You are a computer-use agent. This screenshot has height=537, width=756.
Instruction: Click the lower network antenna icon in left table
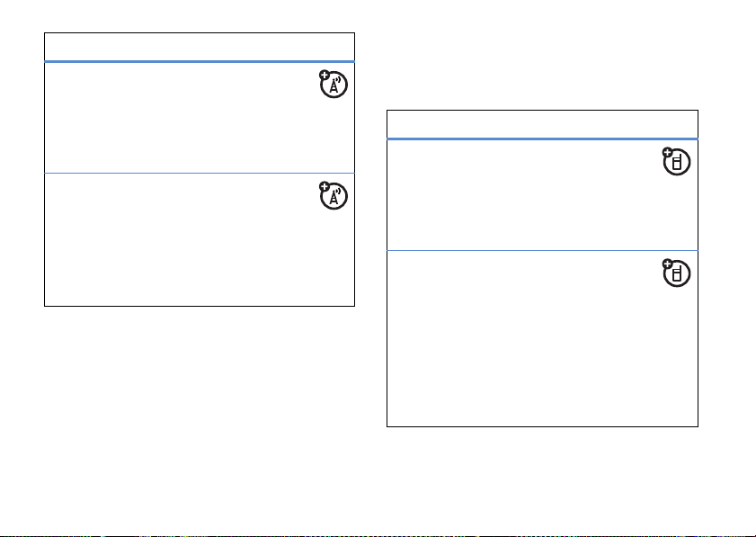335,198
